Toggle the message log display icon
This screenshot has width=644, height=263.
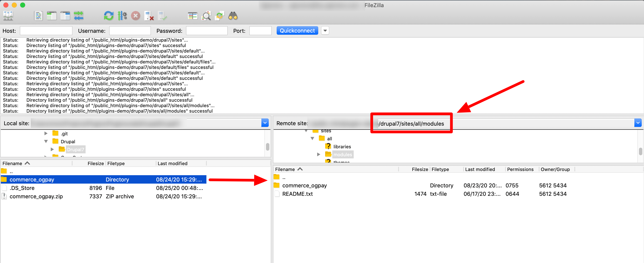click(x=38, y=16)
